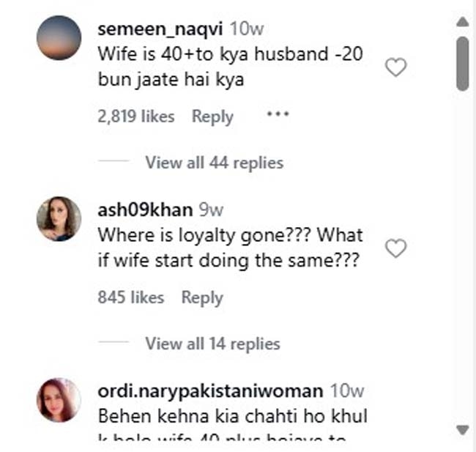Open ash09khan's profile picture
476x452 pixels.
59,218
